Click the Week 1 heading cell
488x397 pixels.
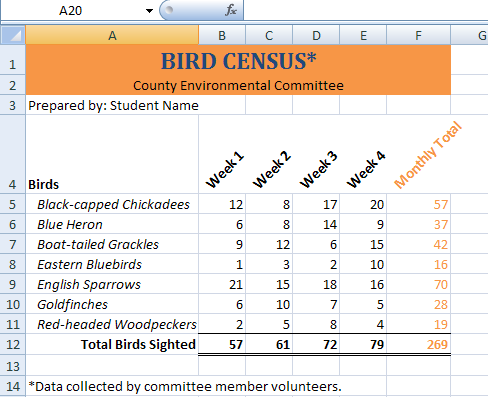tap(222, 154)
